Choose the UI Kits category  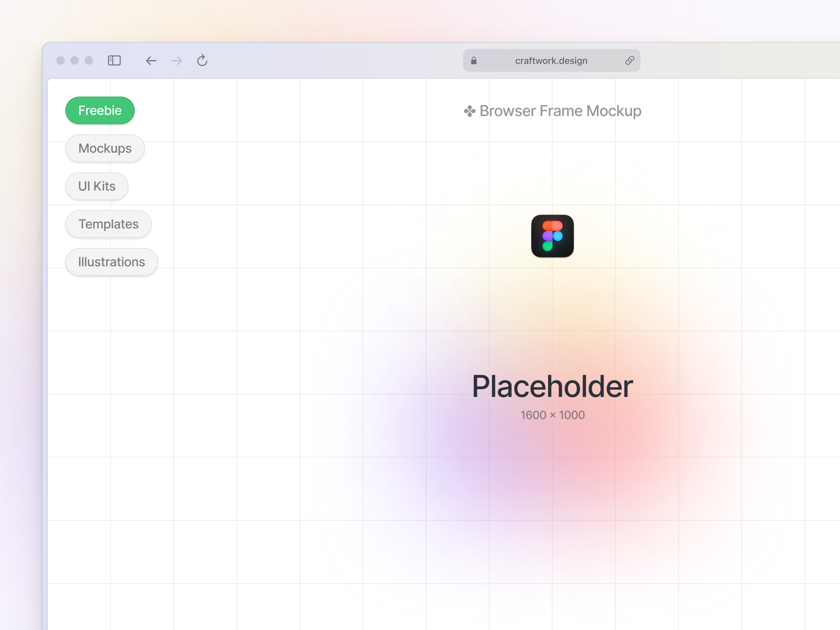(x=97, y=186)
